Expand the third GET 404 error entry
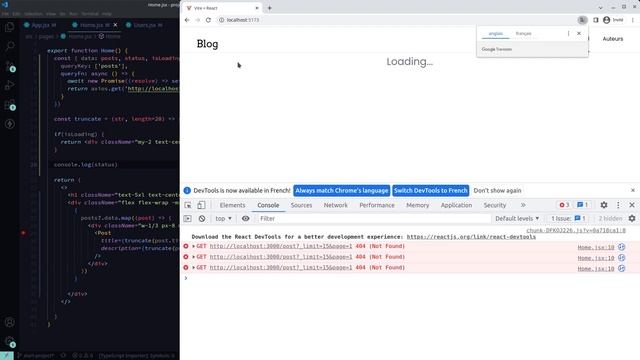Viewport: 640px width, 360px height. [x=193, y=267]
